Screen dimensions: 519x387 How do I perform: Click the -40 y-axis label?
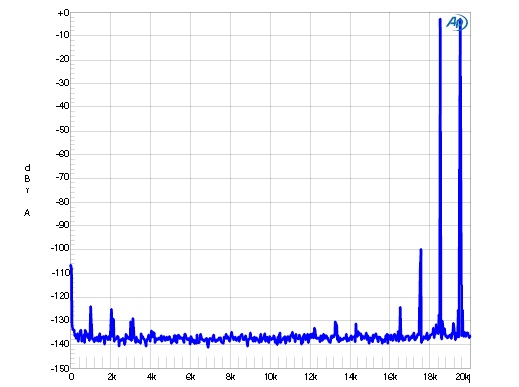pyautogui.click(x=62, y=106)
